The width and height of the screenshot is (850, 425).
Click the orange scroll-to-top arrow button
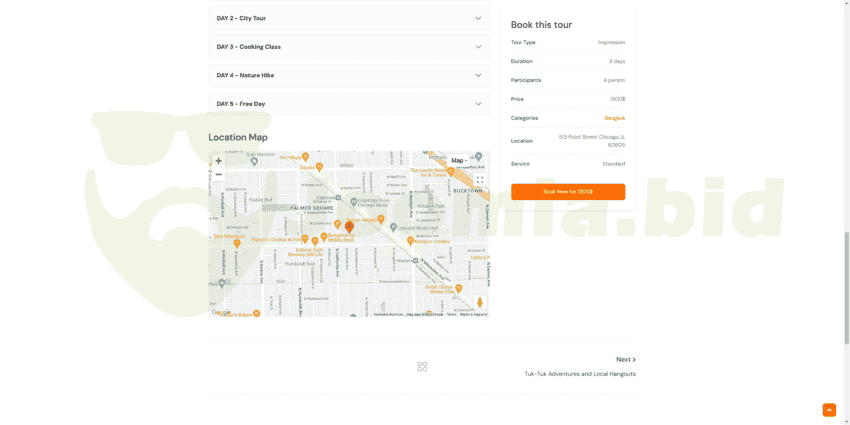coord(829,410)
